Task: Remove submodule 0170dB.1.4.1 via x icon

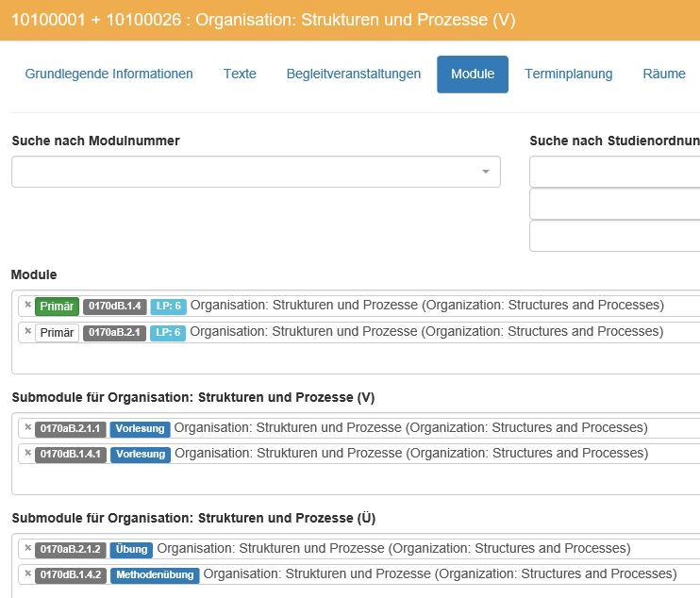Action: pyautogui.click(x=27, y=453)
